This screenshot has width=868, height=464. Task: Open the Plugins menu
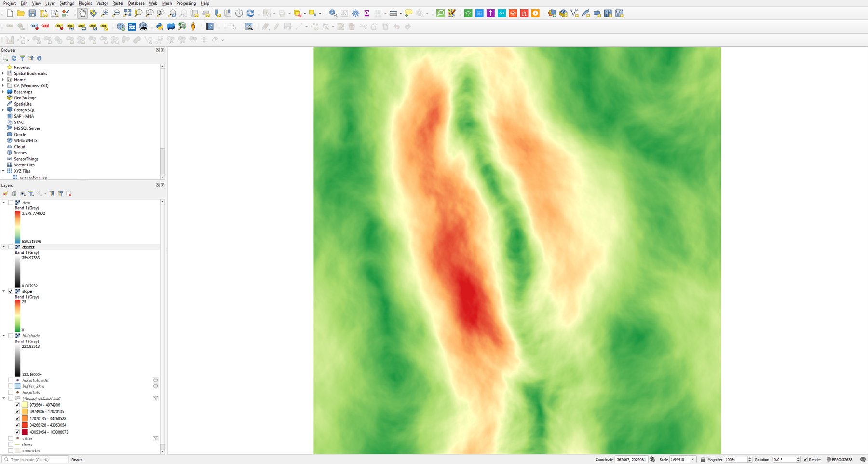(x=85, y=3)
